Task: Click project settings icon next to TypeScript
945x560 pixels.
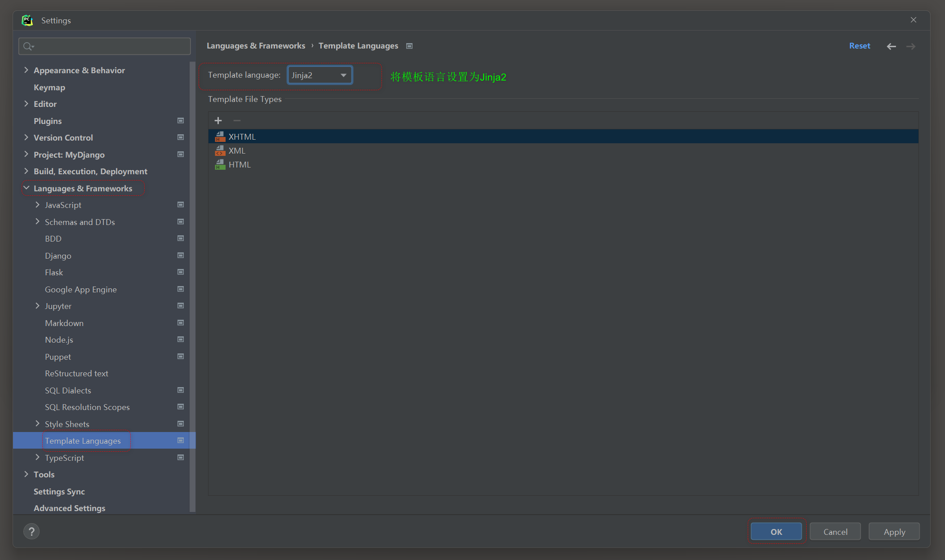Action: click(181, 458)
